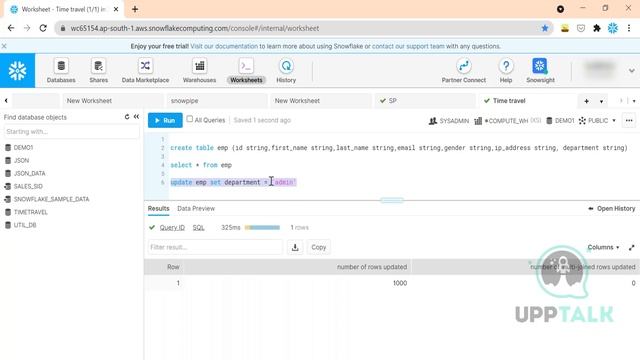The width and height of the screenshot is (640, 360).
Task: Click the query duration progress bar
Action: [262, 227]
